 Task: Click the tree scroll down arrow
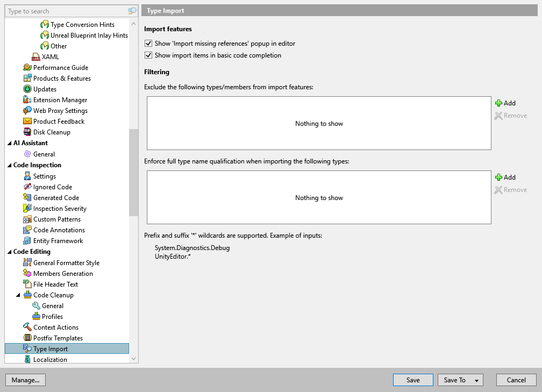(133, 359)
